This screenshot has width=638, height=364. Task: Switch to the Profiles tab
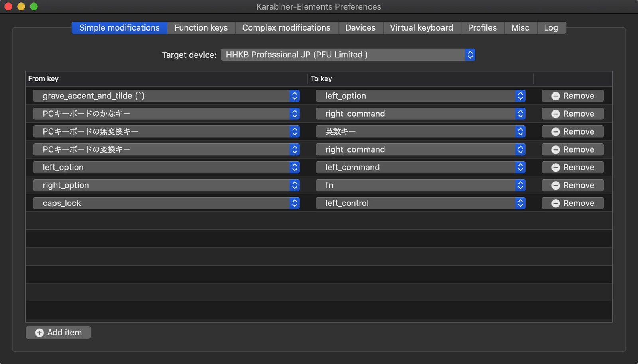[482, 28]
